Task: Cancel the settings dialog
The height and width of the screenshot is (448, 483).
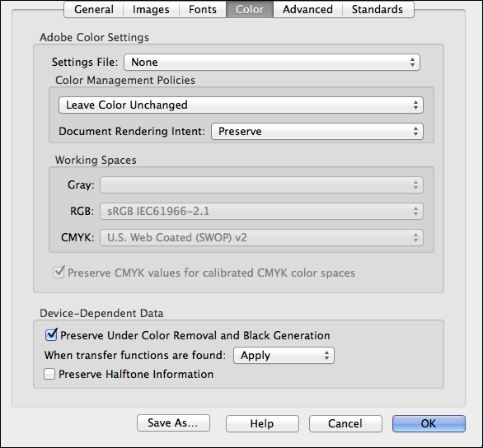Action: (x=345, y=423)
